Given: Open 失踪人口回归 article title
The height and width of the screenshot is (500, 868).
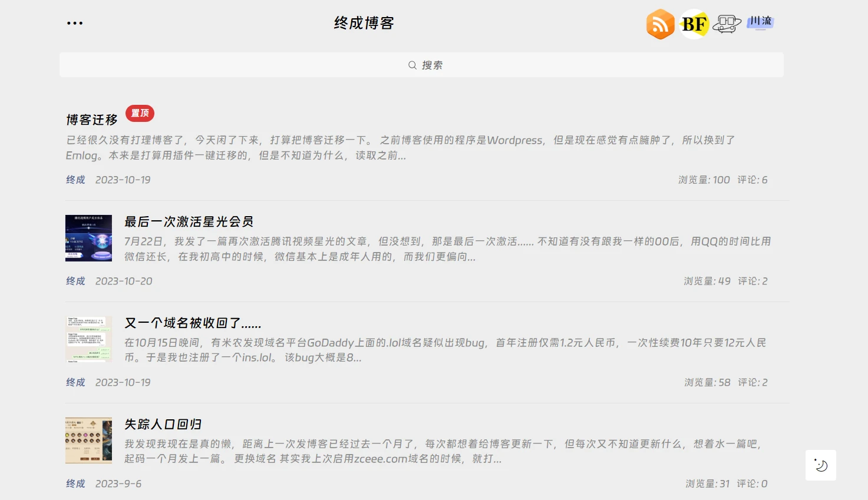Looking at the screenshot, I should [x=163, y=424].
